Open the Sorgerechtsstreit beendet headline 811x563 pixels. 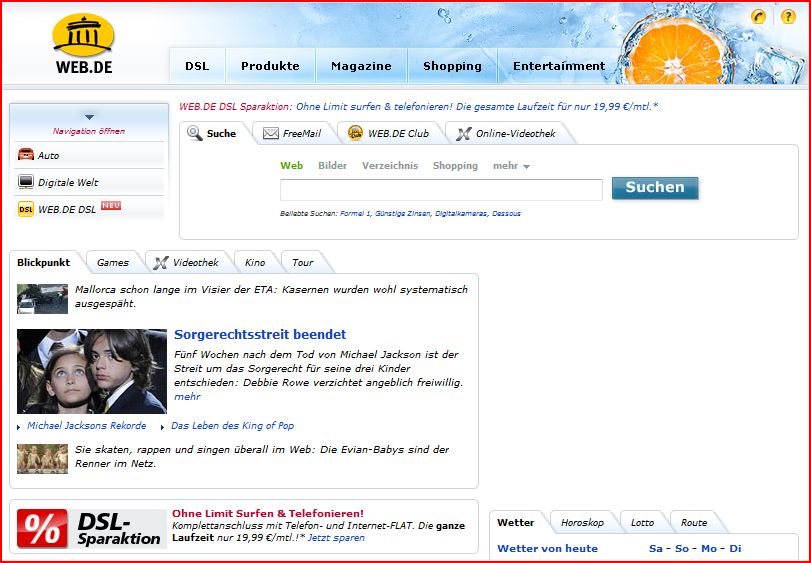point(260,334)
